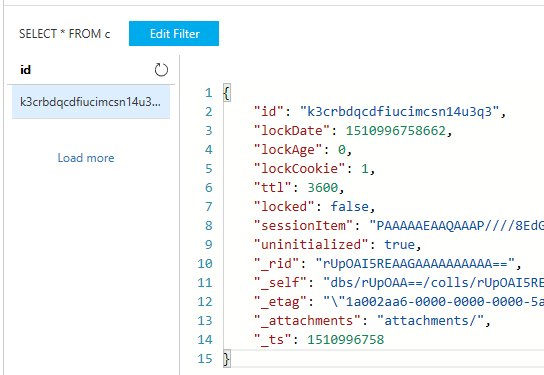Load more documents in the list
The height and width of the screenshot is (375, 544).
[x=86, y=158]
